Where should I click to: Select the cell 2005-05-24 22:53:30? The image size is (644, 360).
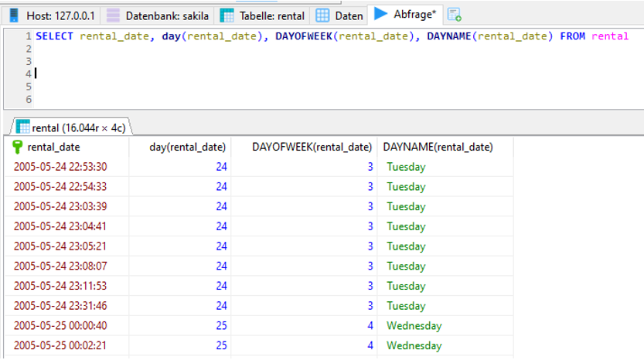coord(60,167)
